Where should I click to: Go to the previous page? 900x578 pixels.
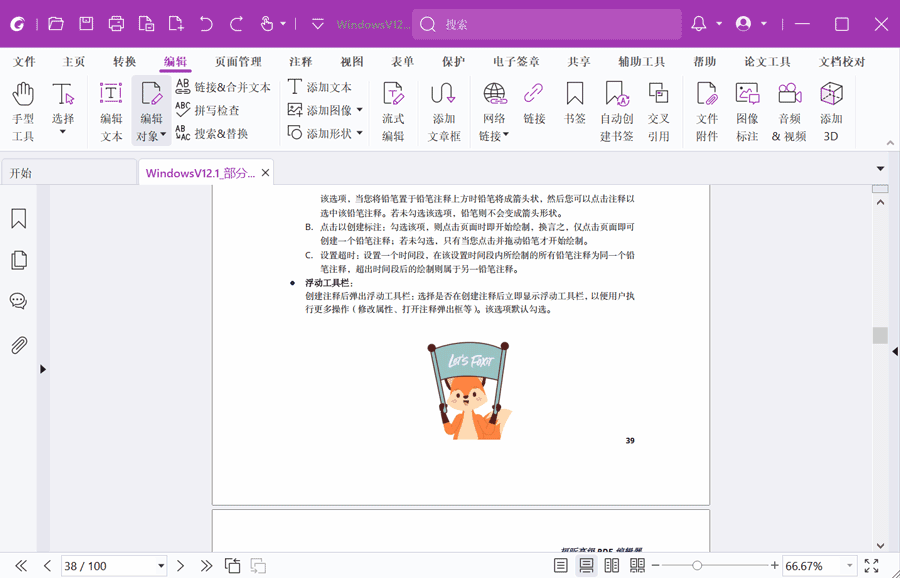pyautogui.click(x=48, y=566)
